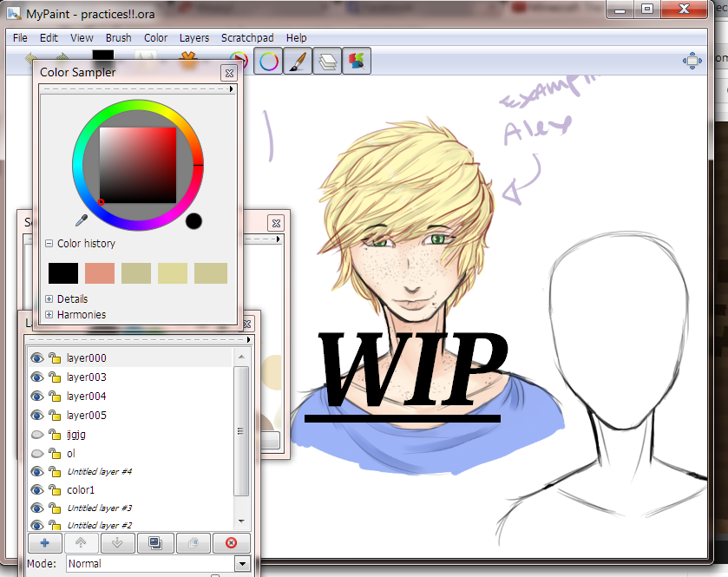Image resolution: width=728 pixels, height=577 pixels.
Task: Collapse the Color history section
Action: click(x=49, y=243)
